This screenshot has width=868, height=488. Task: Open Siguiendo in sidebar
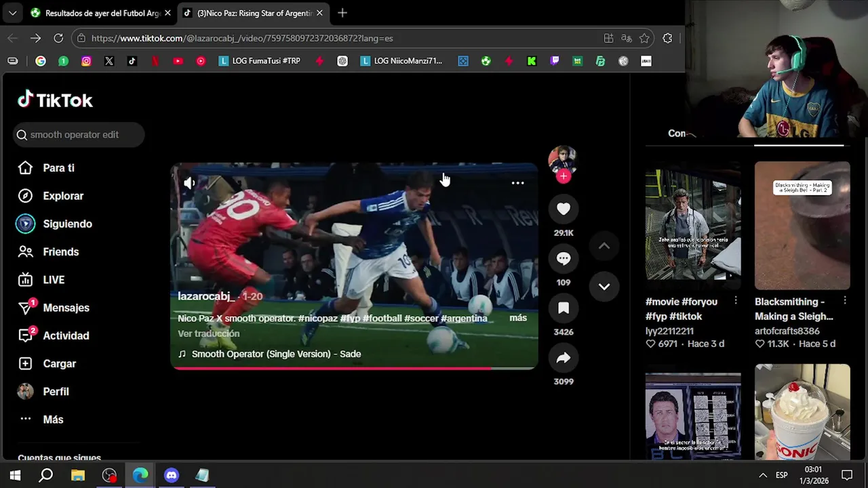click(54, 224)
